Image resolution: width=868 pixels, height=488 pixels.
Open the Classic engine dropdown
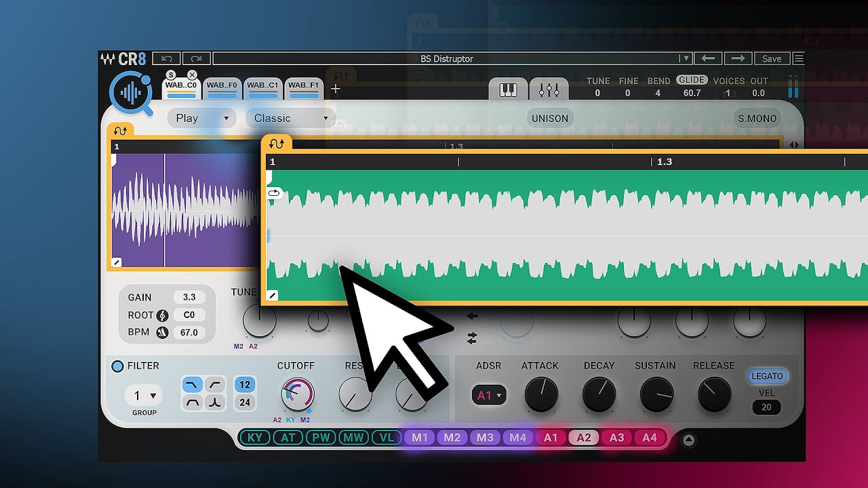pos(292,119)
